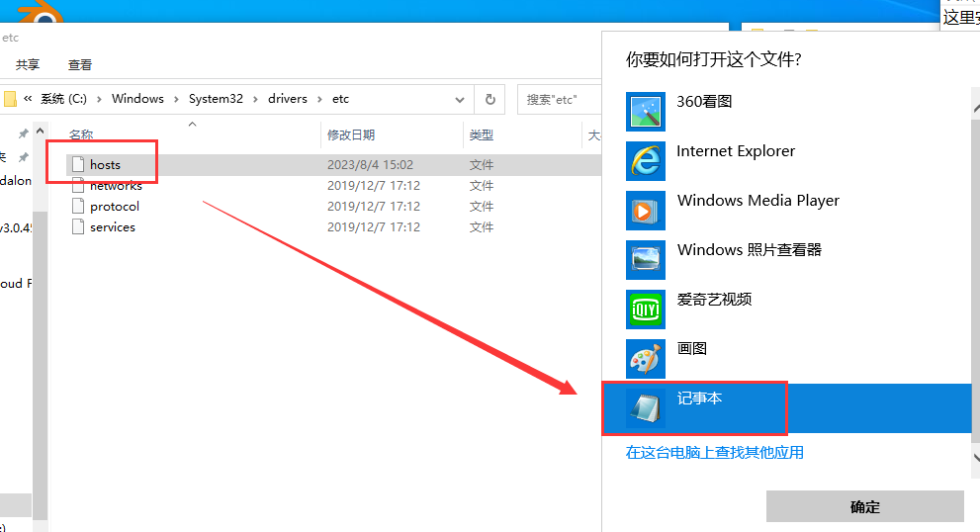Select the protocol file

point(114,207)
